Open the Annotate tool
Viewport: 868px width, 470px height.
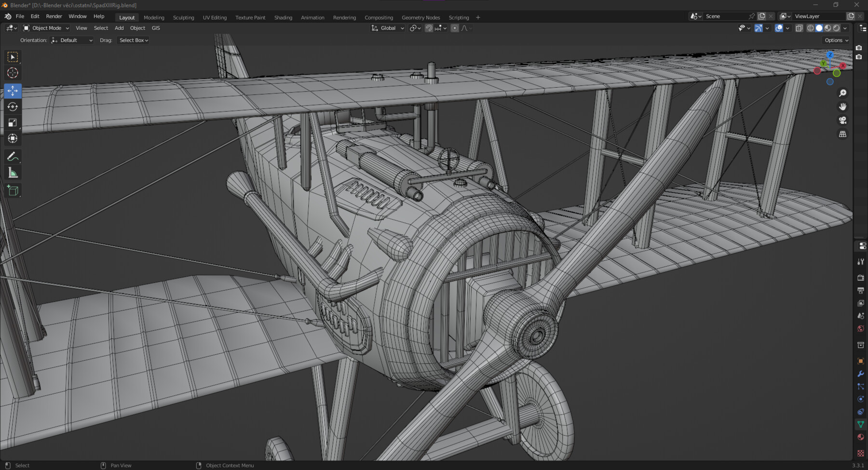coord(13,156)
